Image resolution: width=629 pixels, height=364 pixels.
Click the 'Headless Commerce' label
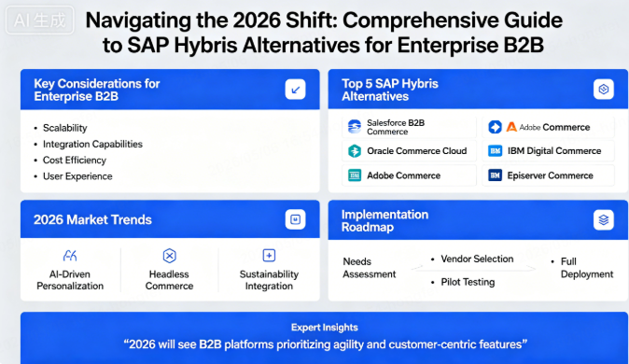tap(169, 280)
